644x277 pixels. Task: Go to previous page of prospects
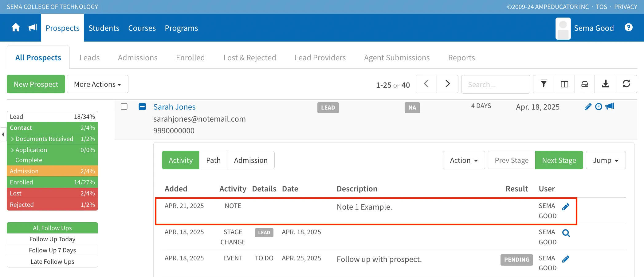pos(426,84)
